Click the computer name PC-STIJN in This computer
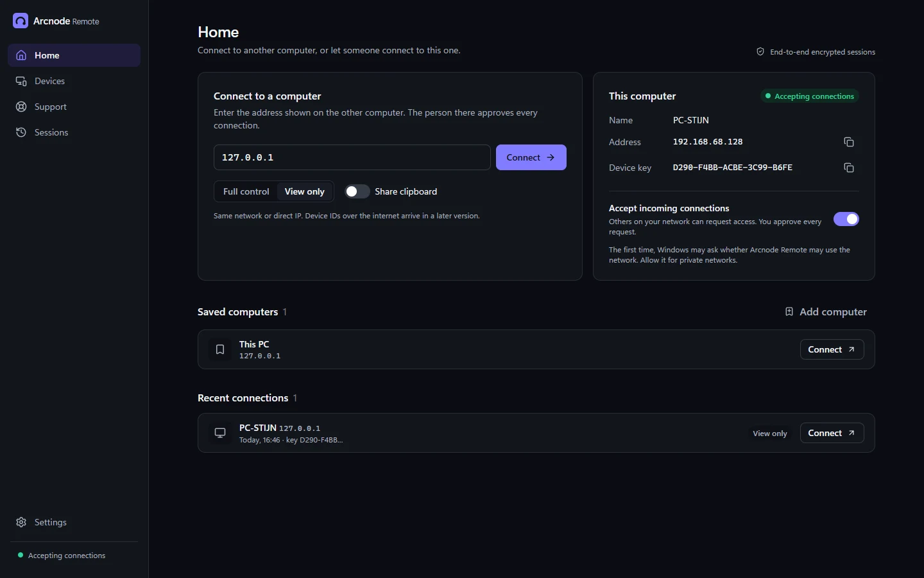Screen dimensions: 924x578 690,120
